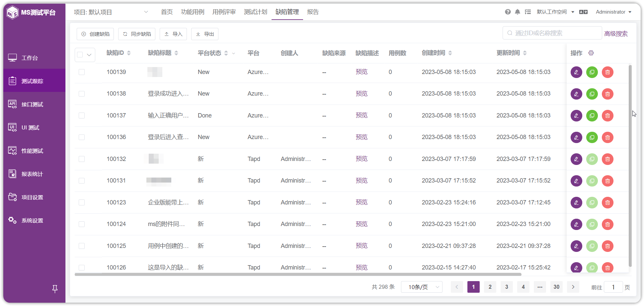Delete defect 100123 using the trash icon
This screenshot has height=306, width=644.
607,202
